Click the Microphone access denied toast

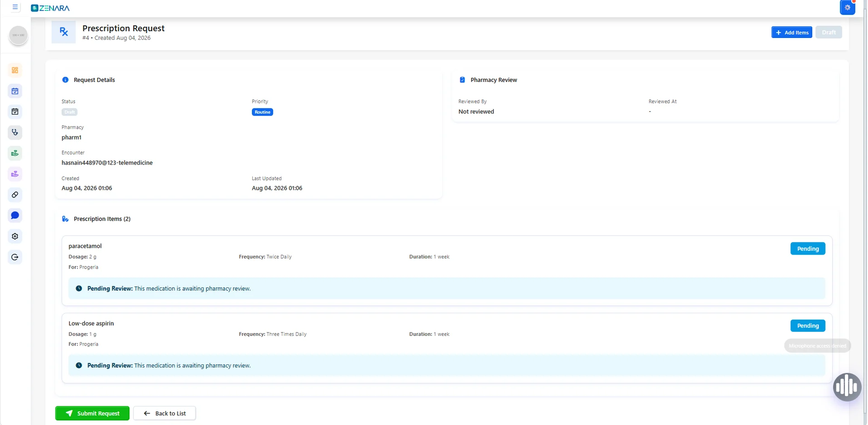817,346
